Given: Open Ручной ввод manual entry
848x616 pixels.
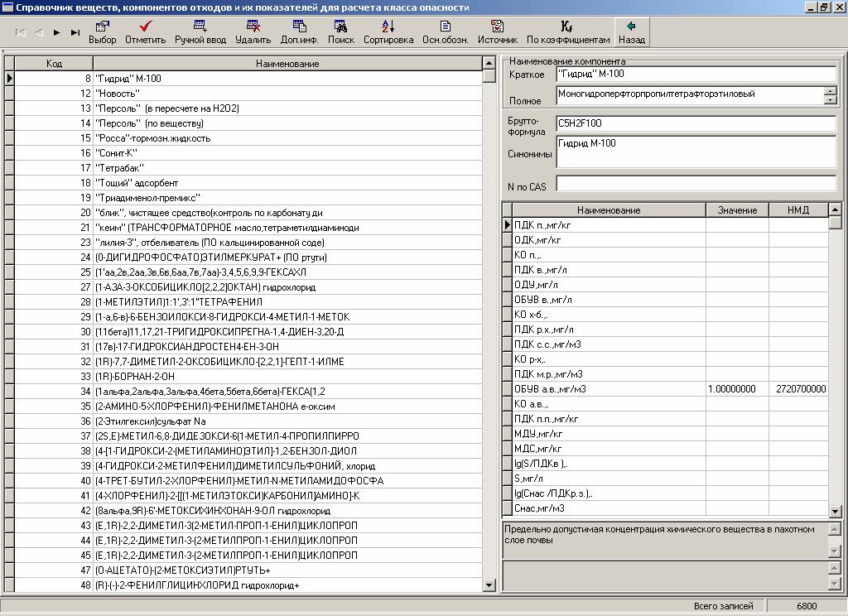Looking at the screenshot, I should pyautogui.click(x=200, y=27).
